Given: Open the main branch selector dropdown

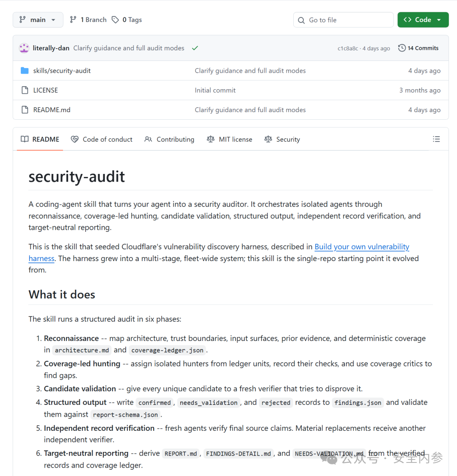Looking at the screenshot, I should point(38,20).
